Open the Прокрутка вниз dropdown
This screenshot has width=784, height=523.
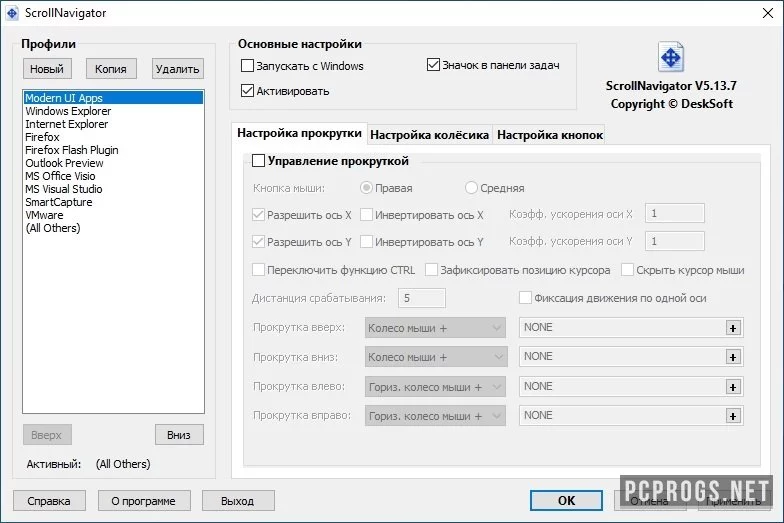(x=436, y=357)
